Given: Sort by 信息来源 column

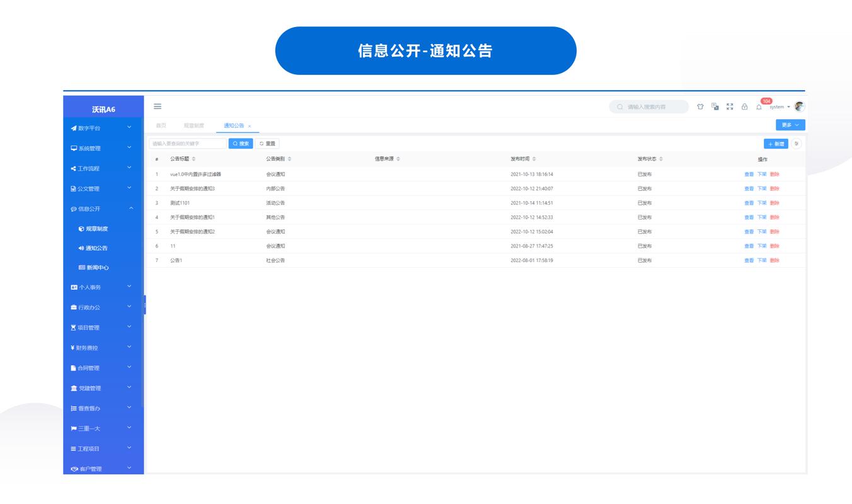Looking at the screenshot, I should point(398,159).
